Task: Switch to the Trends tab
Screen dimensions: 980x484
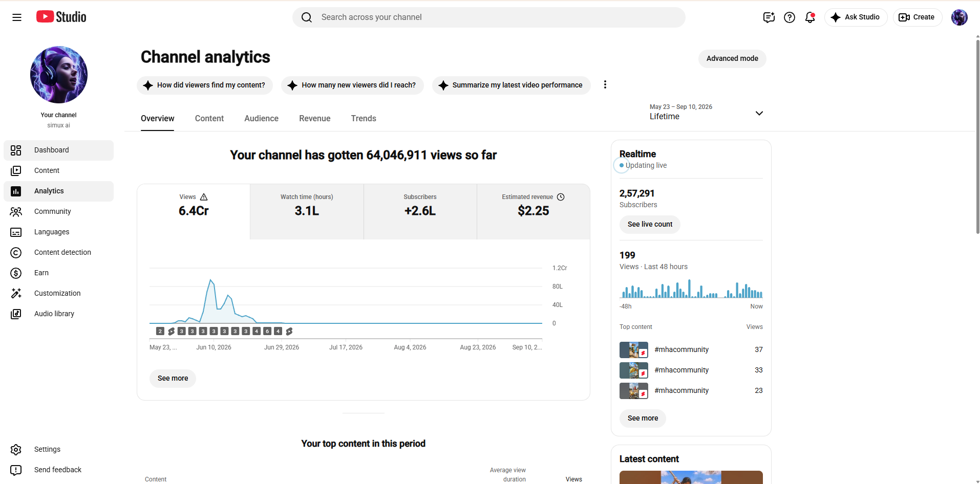Action: (364, 118)
